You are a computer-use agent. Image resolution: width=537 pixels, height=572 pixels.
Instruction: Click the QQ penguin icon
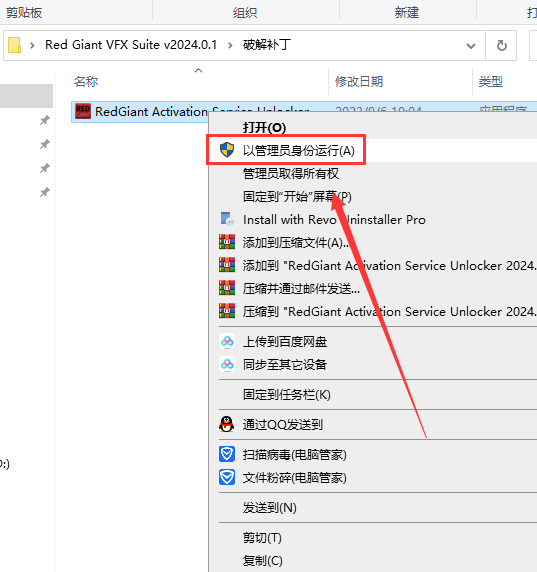point(227,424)
